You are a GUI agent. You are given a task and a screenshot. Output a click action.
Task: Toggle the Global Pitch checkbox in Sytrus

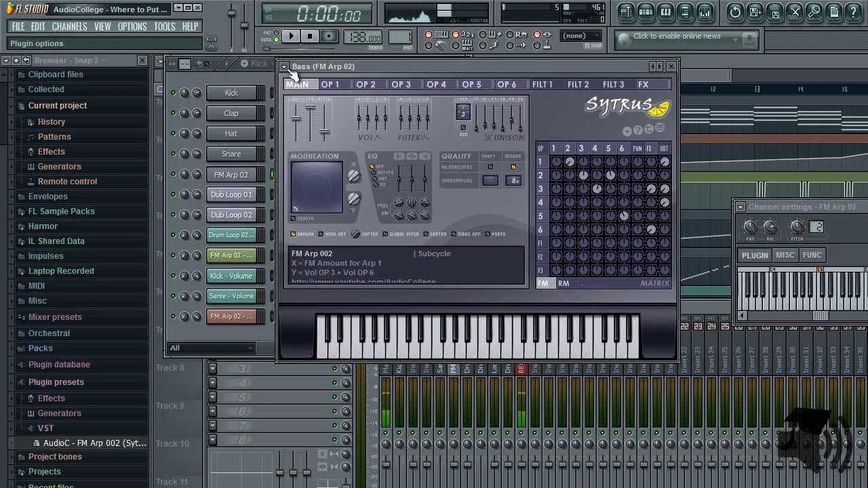(x=385, y=234)
